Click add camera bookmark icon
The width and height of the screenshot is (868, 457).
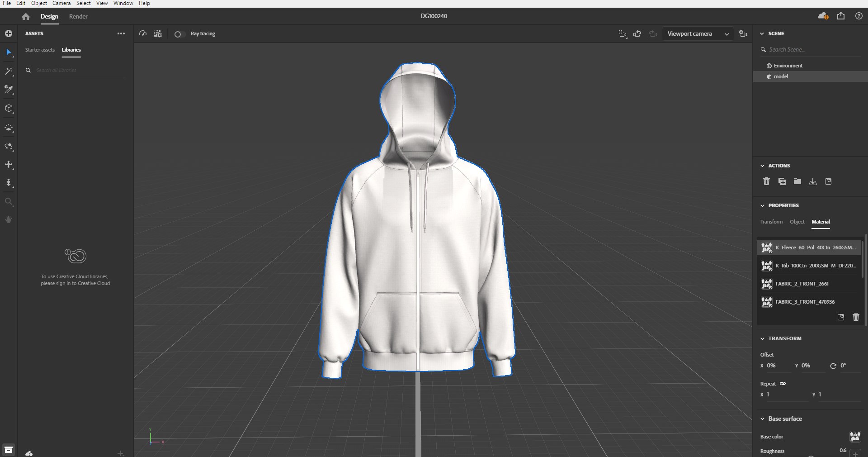point(743,34)
